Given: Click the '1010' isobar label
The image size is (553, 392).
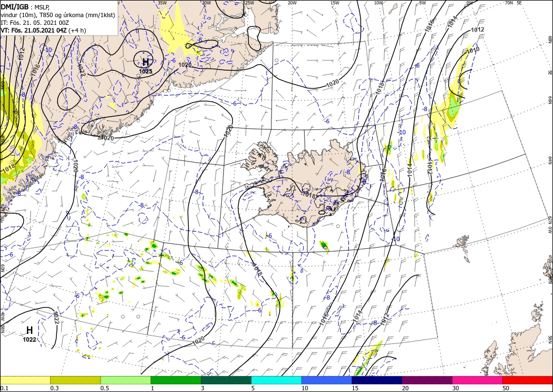Looking at the screenshot, I should pyautogui.click(x=473, y=51).
